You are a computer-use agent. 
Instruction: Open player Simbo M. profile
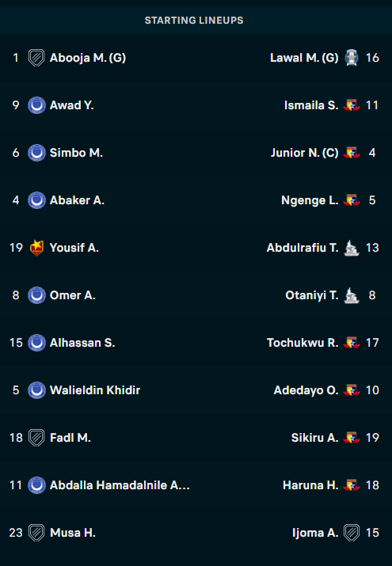click(76, 153)
